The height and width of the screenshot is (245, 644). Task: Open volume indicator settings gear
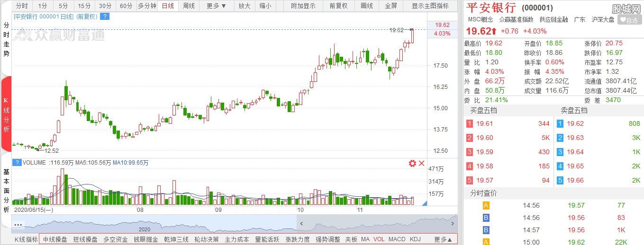click(412, 163)
